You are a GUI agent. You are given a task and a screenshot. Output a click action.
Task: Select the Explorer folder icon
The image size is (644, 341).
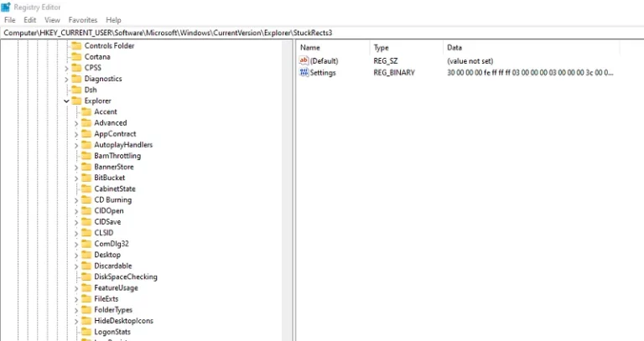[x=76, y=101]
